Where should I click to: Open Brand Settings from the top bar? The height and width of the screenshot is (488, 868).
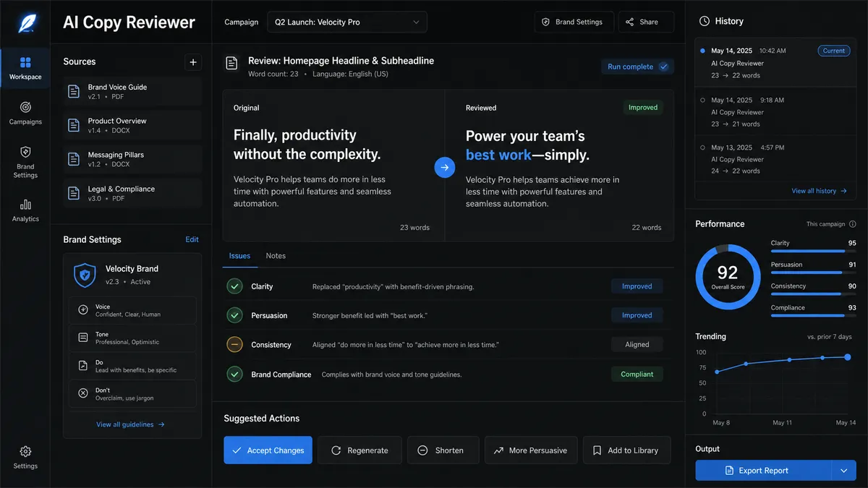point(574,22)
